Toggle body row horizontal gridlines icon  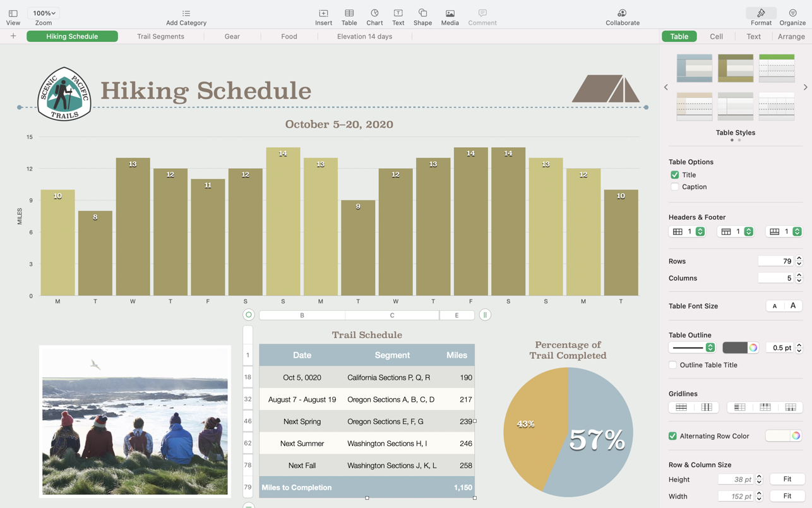pyautogui.click(x=681, y=408)
